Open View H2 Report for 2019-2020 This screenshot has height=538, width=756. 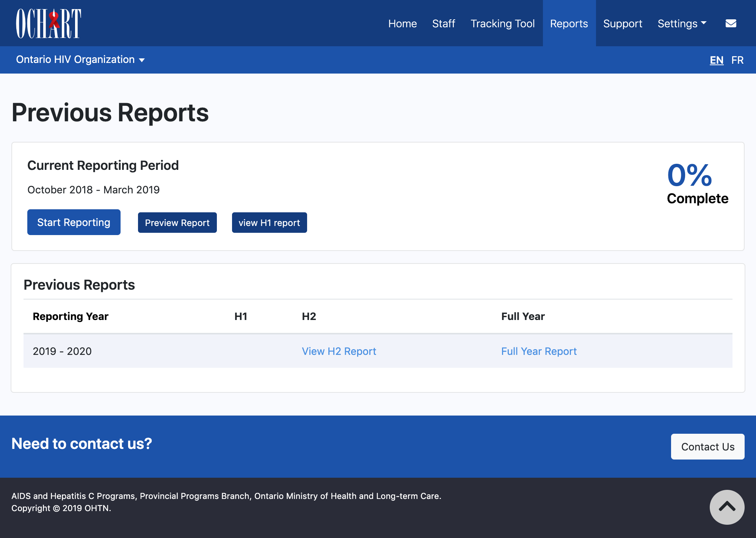pyautogui.click(x=339, y=351)
